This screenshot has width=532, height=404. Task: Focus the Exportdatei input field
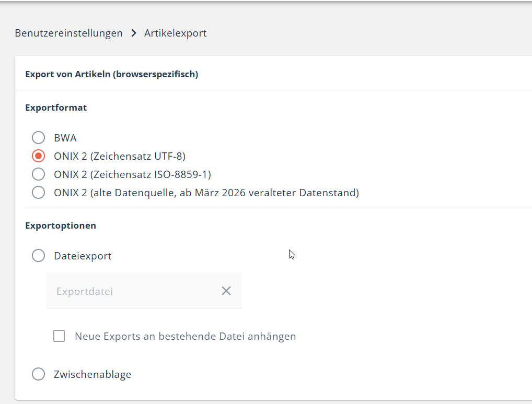click(x=131, y=291)
